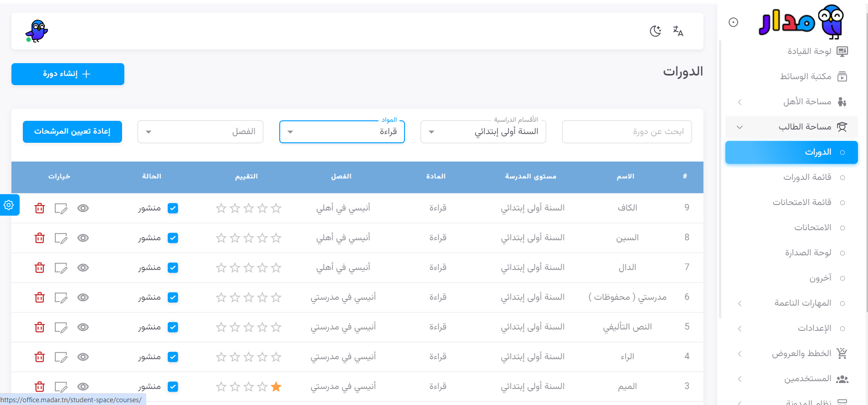
Task: Delete the الكاف course with trash icon
Action: [x=40, y=208]
